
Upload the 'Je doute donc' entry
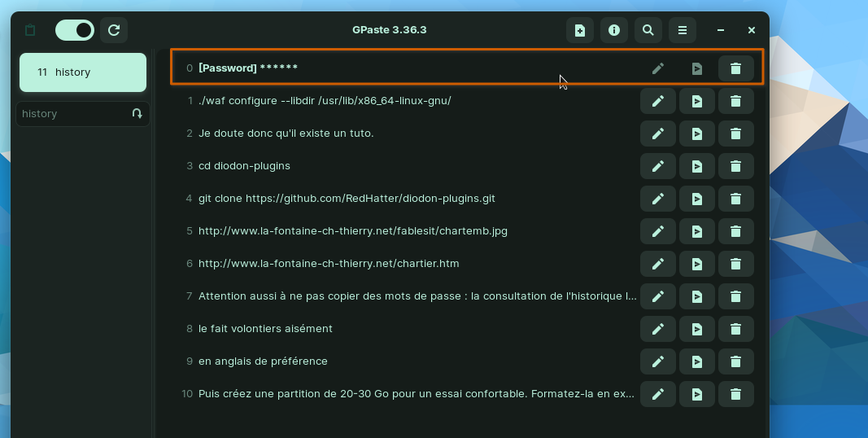pos(697,134)
